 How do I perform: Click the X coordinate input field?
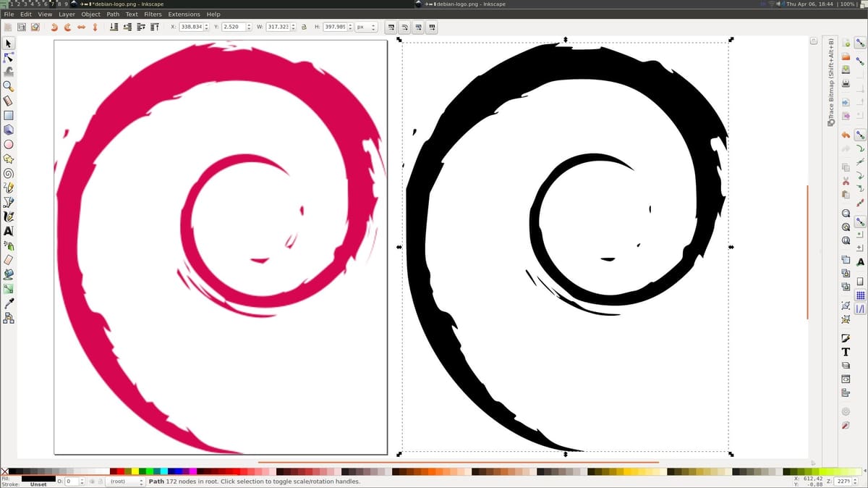[x=191, y=27]
